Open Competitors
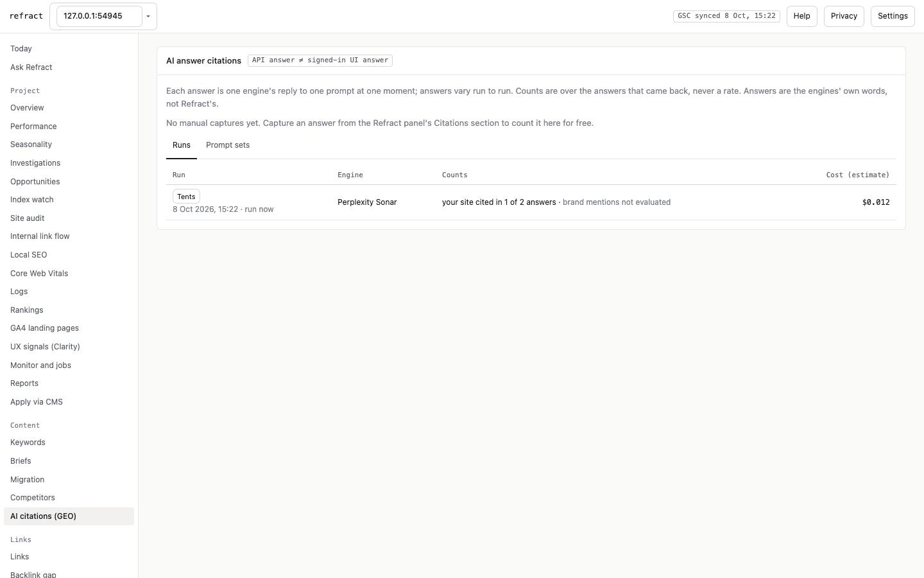Viewport: 924px width, 578px height. tap(69, 498)
